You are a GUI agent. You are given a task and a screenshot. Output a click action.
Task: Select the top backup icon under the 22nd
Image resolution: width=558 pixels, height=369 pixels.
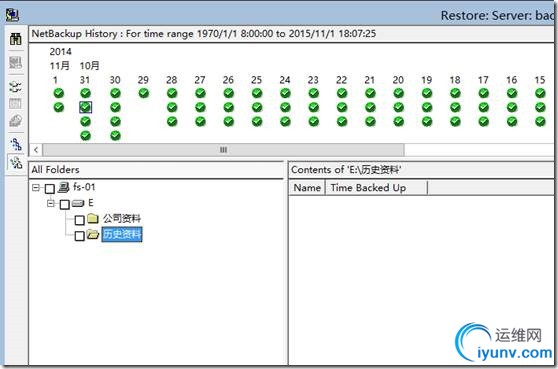pos(342,93)
